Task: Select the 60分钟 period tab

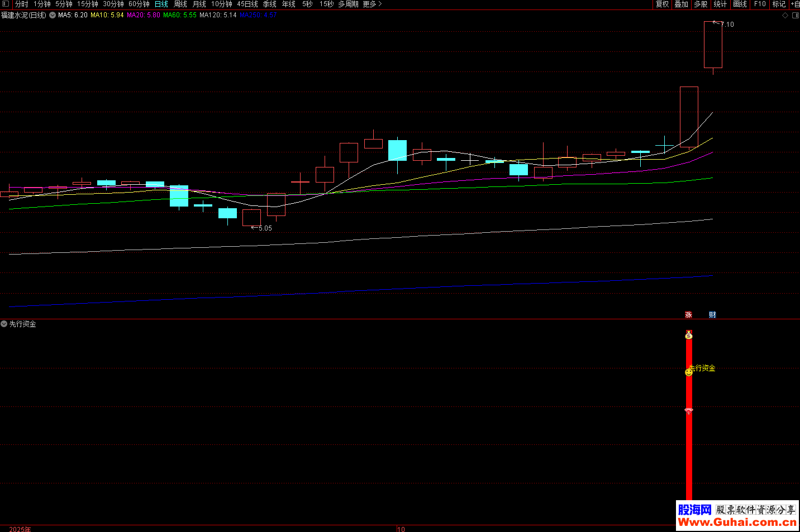Action: (x=139, y=4)
